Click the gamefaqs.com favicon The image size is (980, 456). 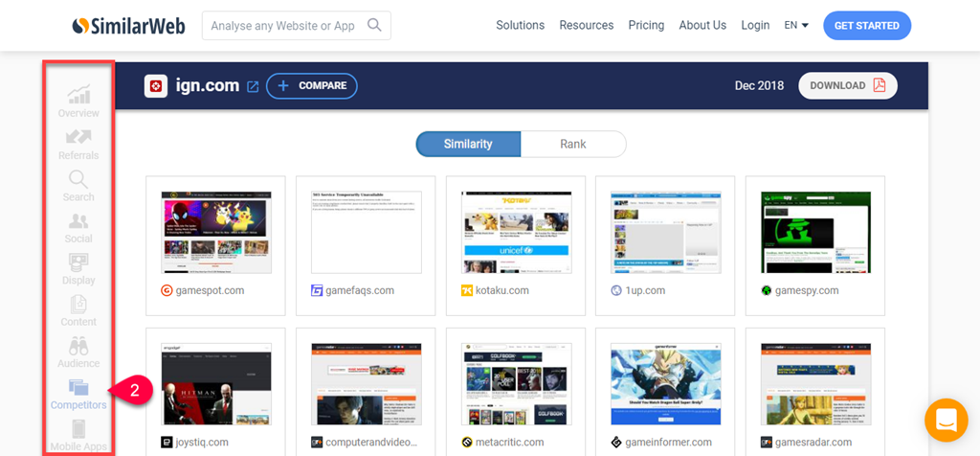[x=316, y=291]
